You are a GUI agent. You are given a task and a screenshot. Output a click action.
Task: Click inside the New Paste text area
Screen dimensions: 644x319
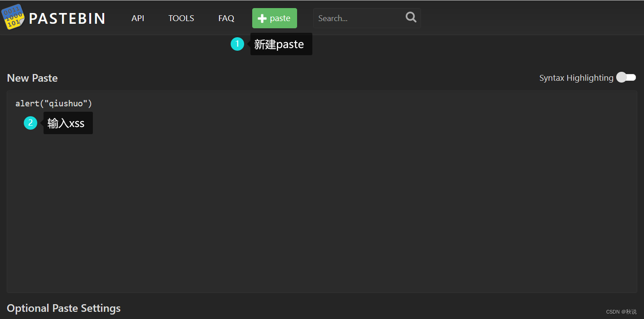[322, 192]
